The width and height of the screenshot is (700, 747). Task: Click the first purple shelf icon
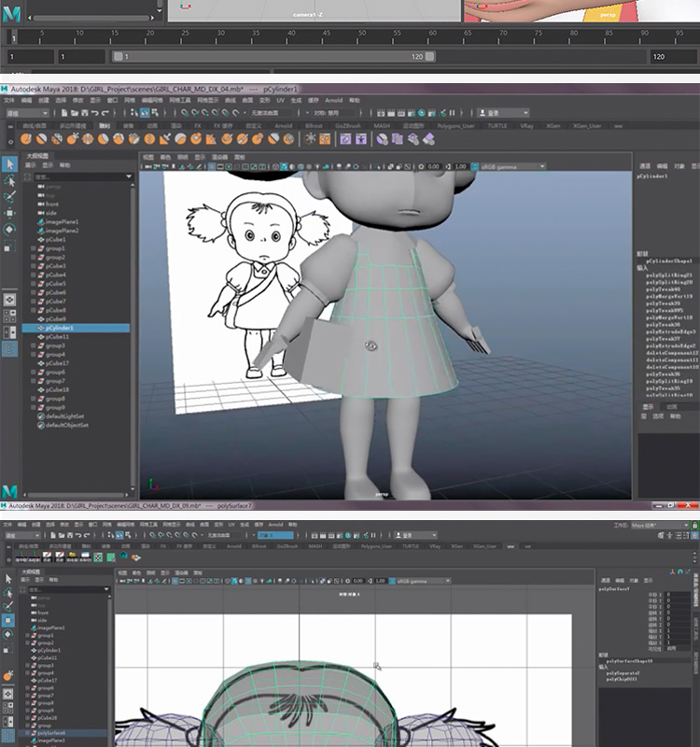tap(345, 139)
